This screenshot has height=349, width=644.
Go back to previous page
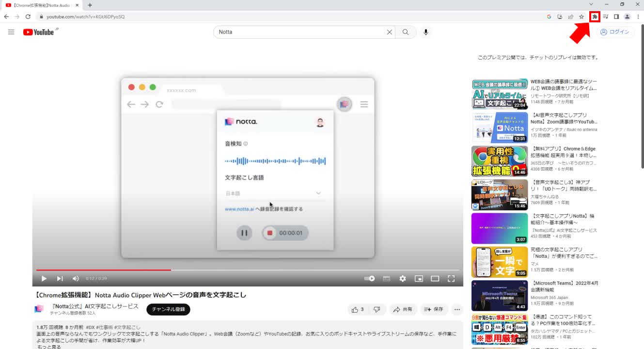[x=6, y=16]
